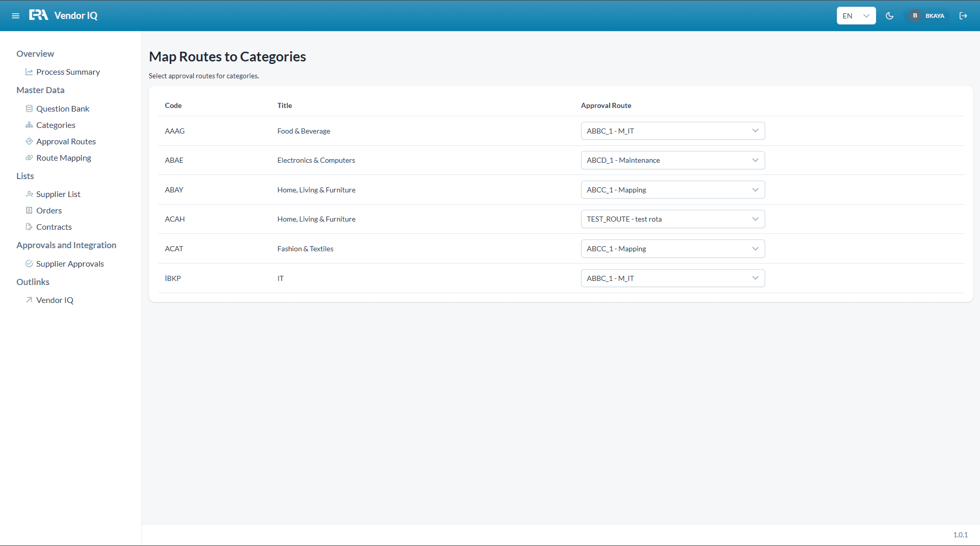Click the Question Bank database icon
The width and height of the screenshot is (980, 546).
(x=29, y=108)
